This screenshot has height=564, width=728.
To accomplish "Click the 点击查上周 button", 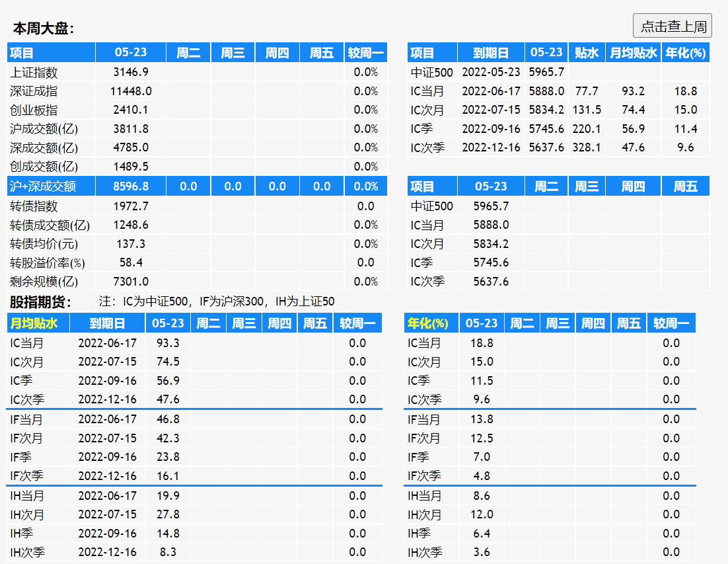I will click(x=672, y=26).
